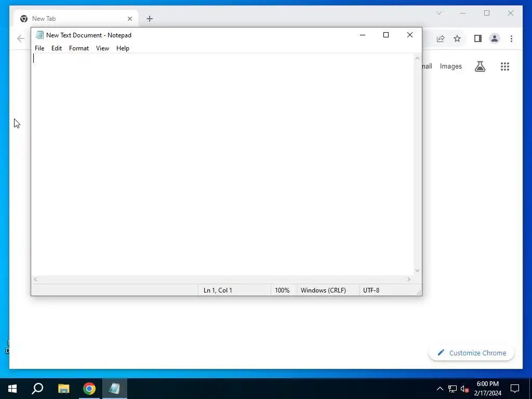Click the Customize Chrome button

pos(471,353)
